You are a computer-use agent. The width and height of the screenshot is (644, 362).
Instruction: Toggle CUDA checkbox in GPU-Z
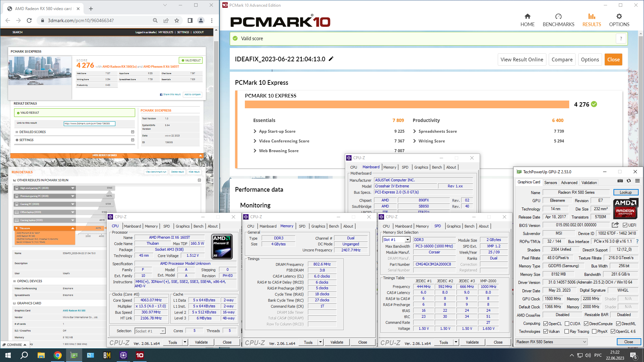(567, 324)
